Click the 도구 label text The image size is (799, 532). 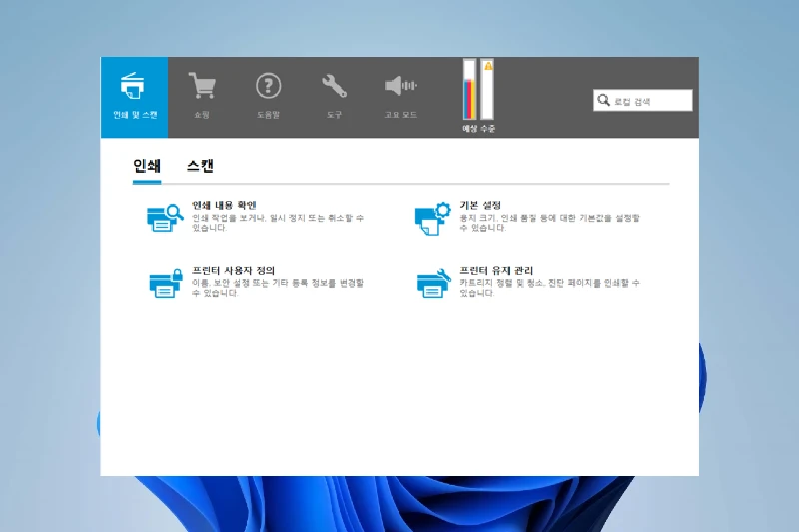pos(334,115)
